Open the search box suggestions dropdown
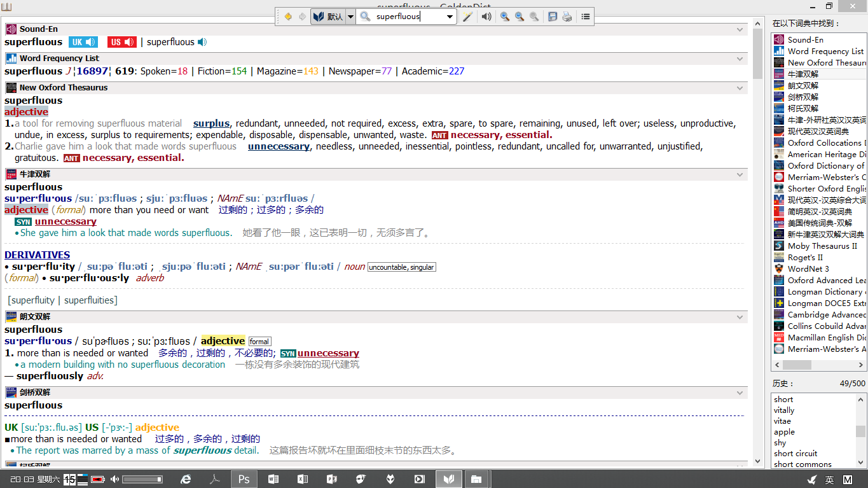 pos(450,17)
